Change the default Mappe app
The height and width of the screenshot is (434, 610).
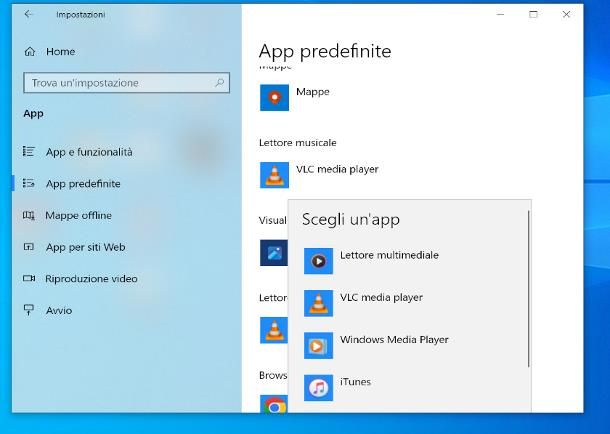click(312, 92)
